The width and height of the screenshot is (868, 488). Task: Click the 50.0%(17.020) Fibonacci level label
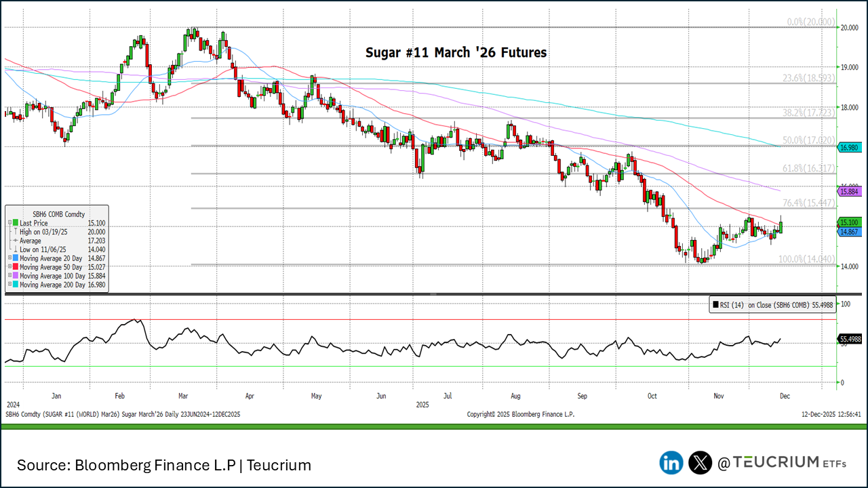808,140
